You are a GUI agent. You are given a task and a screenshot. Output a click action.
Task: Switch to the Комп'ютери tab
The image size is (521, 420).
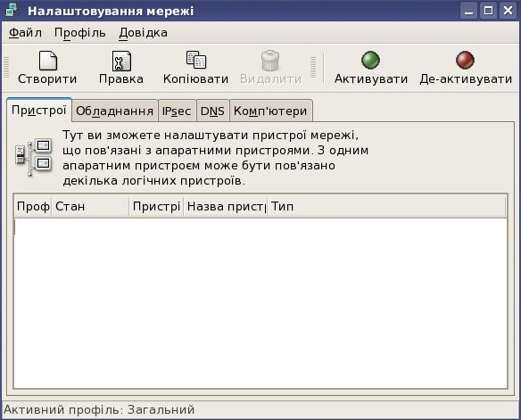[270, 111]
